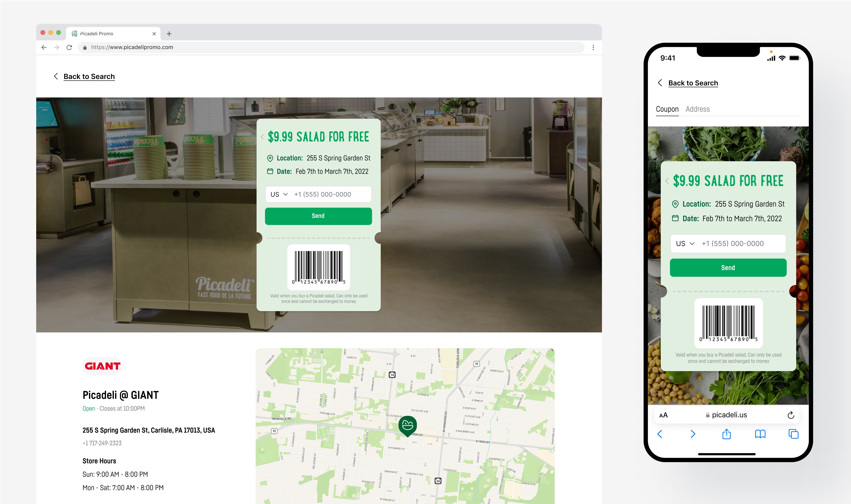
Task: Click the green Send button on desktop
Action: pos(318,216)
